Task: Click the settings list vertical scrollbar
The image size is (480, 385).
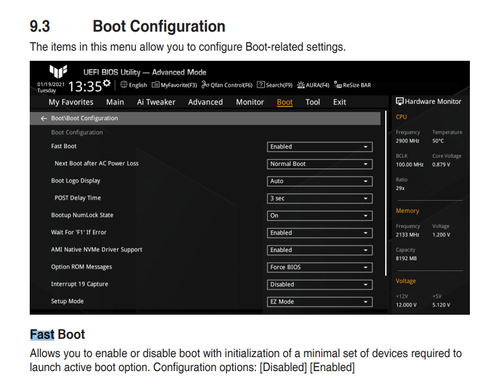Action: click(x=386, y=193)
